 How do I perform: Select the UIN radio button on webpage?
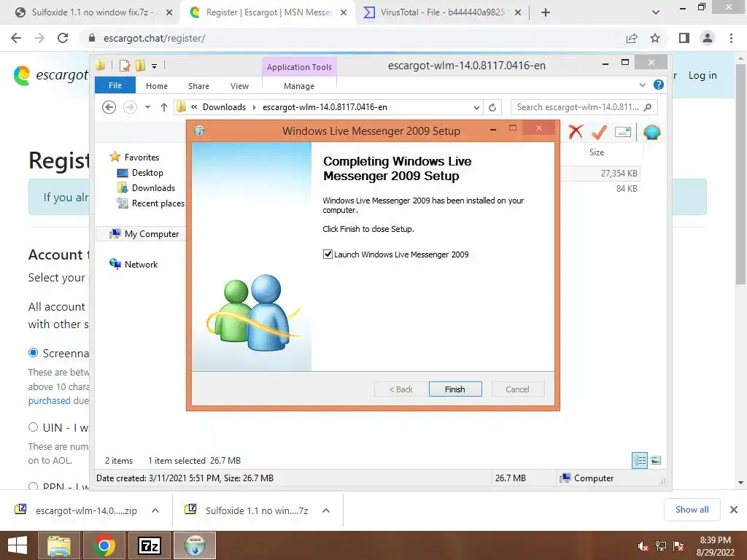point(33,427)
